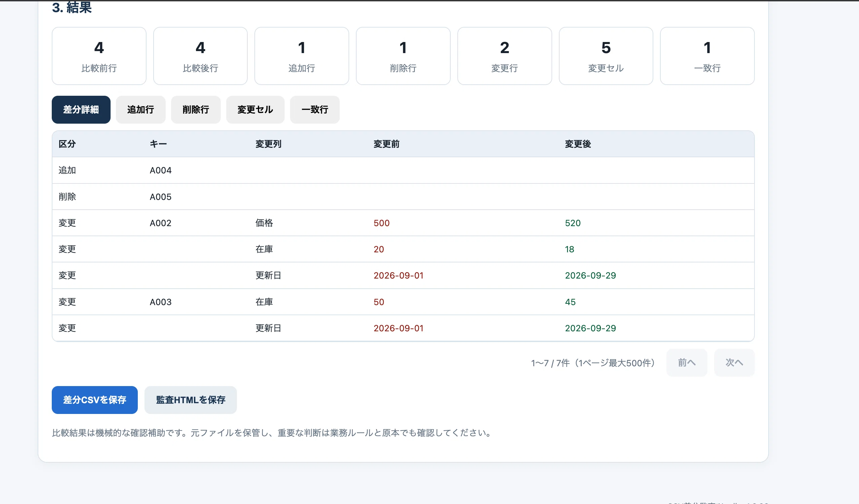Image resolution: width=859 pixels, height=504 pixels.
Task: Click the before value 500
Action: [381, 223]
